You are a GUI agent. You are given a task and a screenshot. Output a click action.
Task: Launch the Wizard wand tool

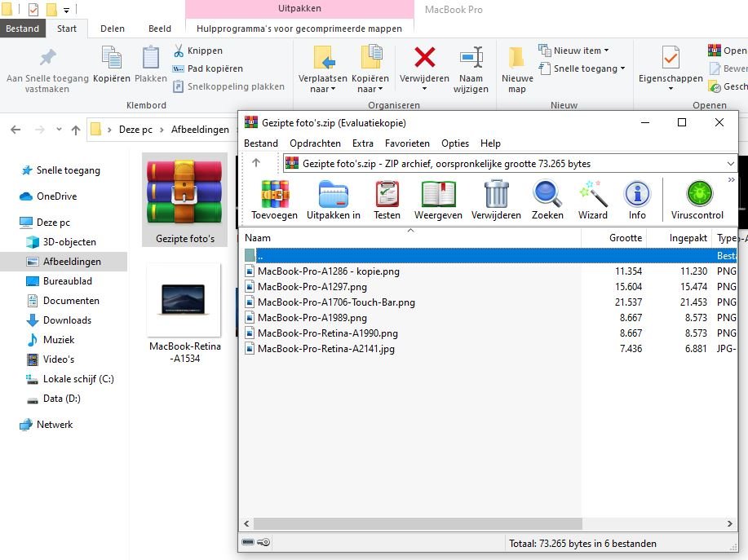tap(593, 200)
